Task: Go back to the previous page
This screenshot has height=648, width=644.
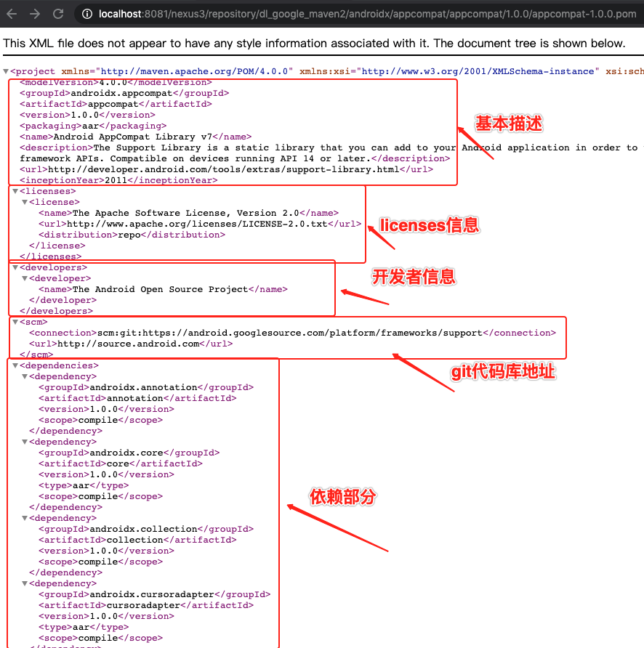Action: pos(11,13)
